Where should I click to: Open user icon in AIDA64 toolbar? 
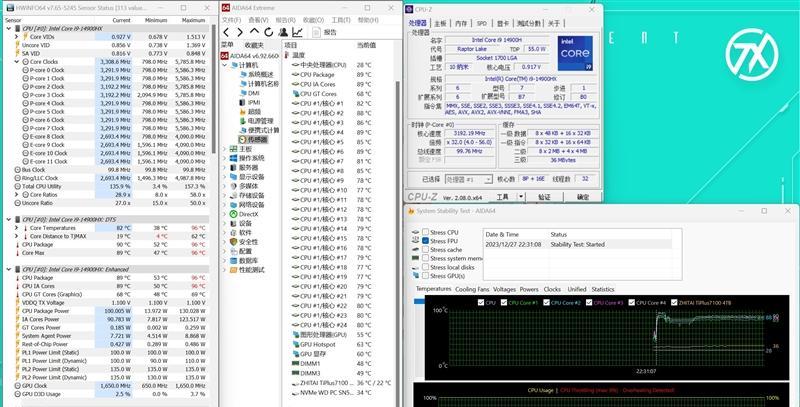[x=283, y=33]
